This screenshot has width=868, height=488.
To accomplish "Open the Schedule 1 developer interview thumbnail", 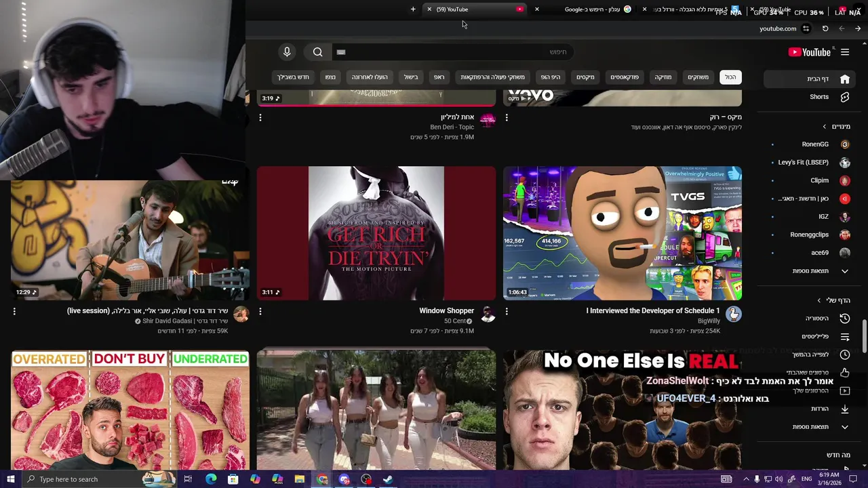I will click(x=623, y=233).
